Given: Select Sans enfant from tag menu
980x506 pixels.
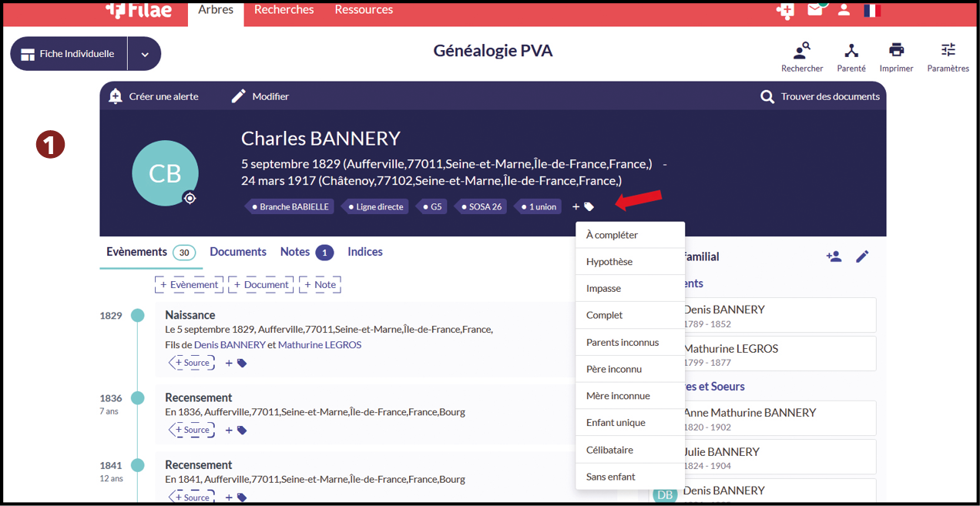Looking at the screenshot, I should click(630, 477).
